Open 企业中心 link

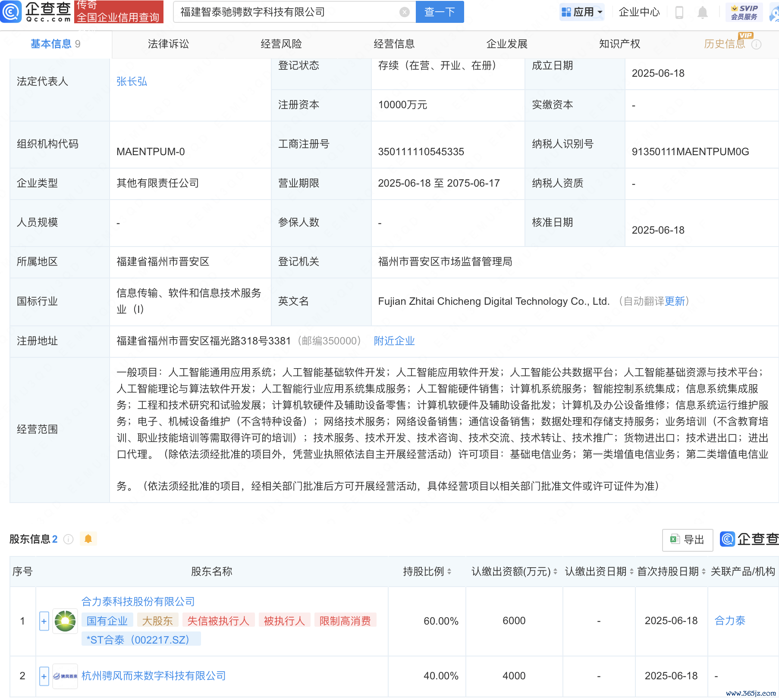point(639,12)
